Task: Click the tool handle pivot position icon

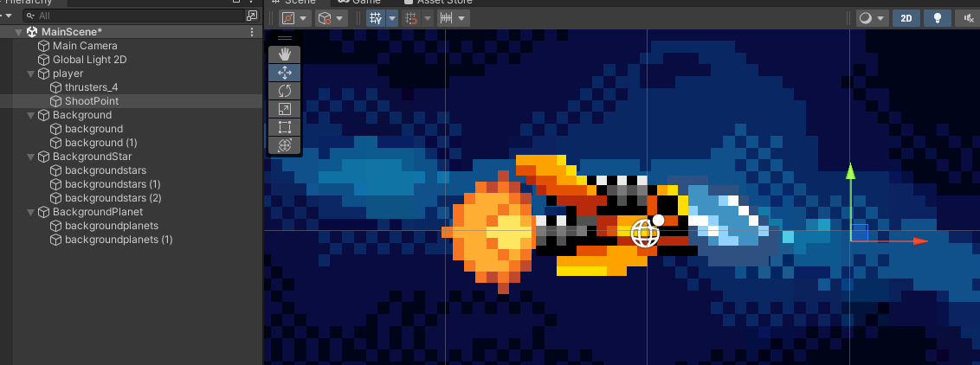Action: pos(288,18)
